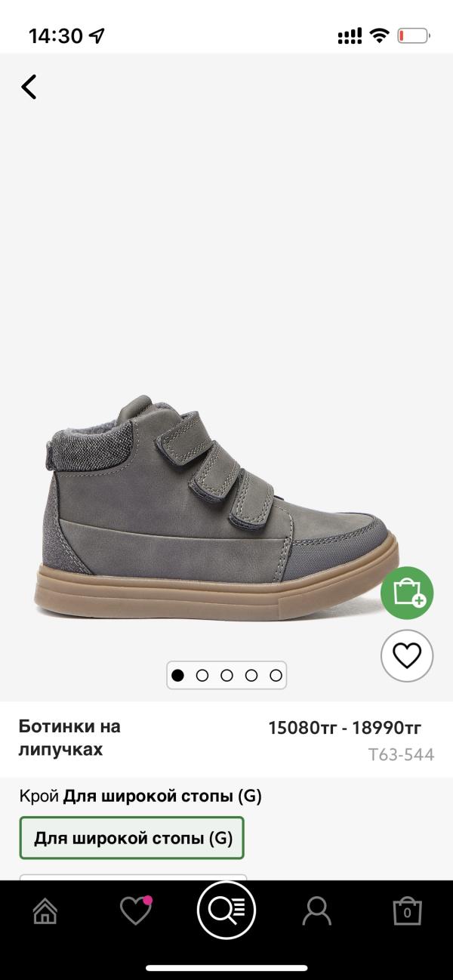Select fifth image pagination dot
The width and height of the screenshot is (453, 980).
pyautogui.click(x=276, y=675)
